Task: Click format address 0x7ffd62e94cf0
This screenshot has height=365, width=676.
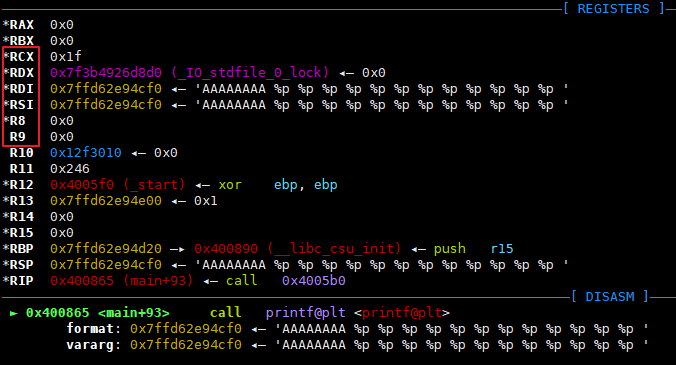Action: tap(186, 329)
